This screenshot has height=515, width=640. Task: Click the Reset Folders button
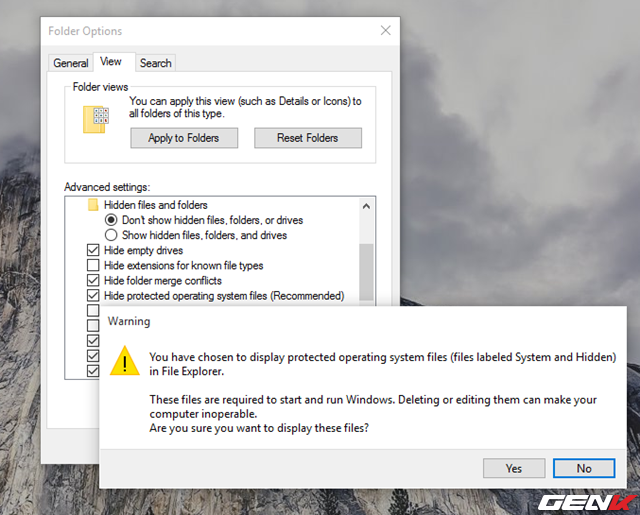(308, 138)
